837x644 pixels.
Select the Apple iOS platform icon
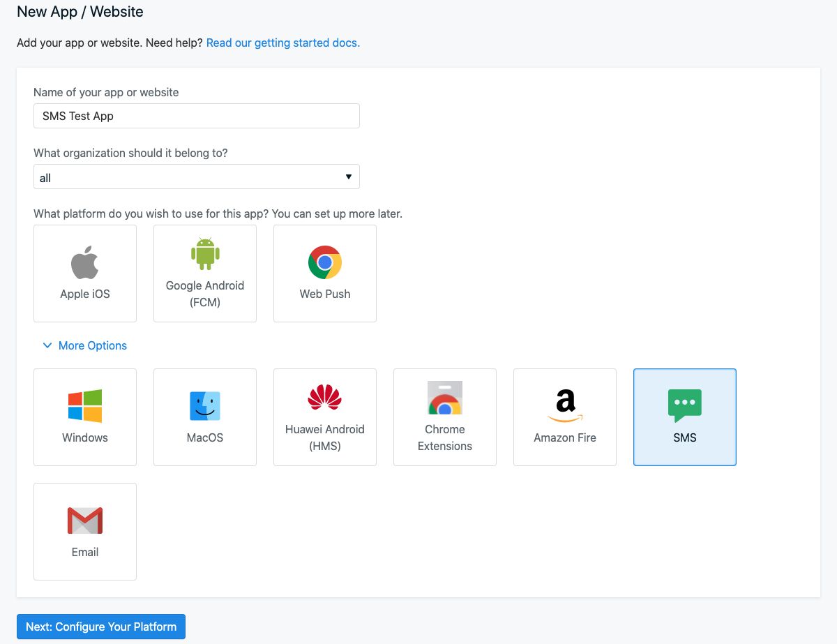pos(85,262)
